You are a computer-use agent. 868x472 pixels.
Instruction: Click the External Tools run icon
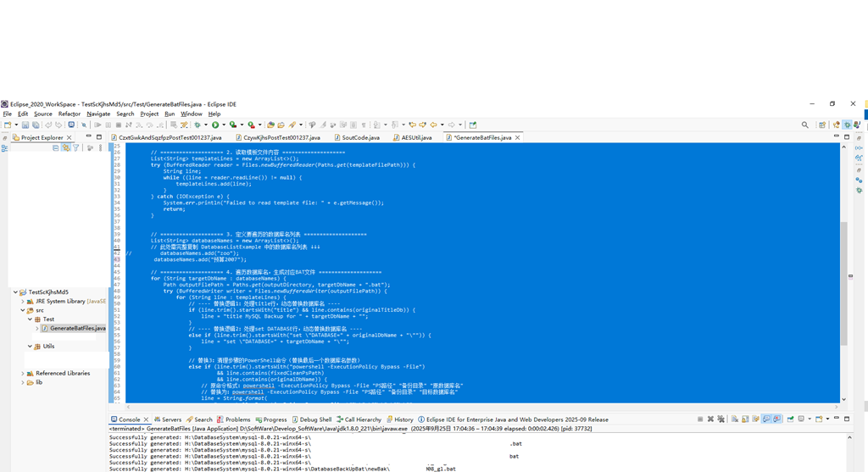point(251,125)
